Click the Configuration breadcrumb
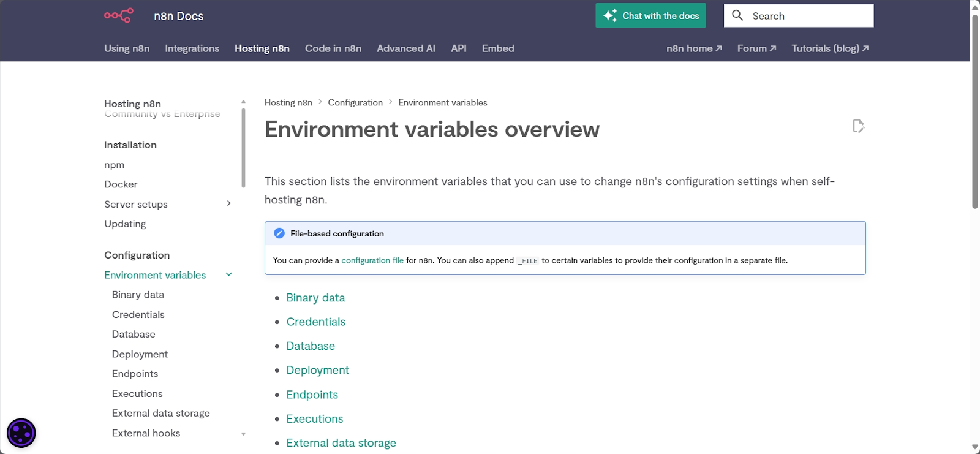 pos(355,102)
